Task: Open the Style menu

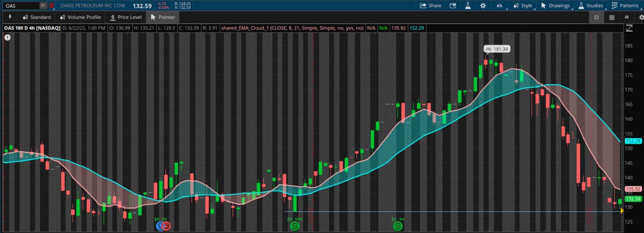Action: tap(523, 5)
